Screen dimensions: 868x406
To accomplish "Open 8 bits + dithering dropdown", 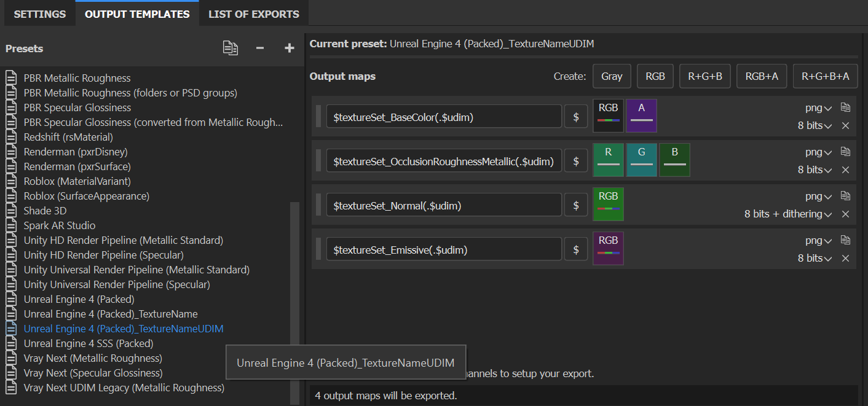I will [x=788, y=214].
